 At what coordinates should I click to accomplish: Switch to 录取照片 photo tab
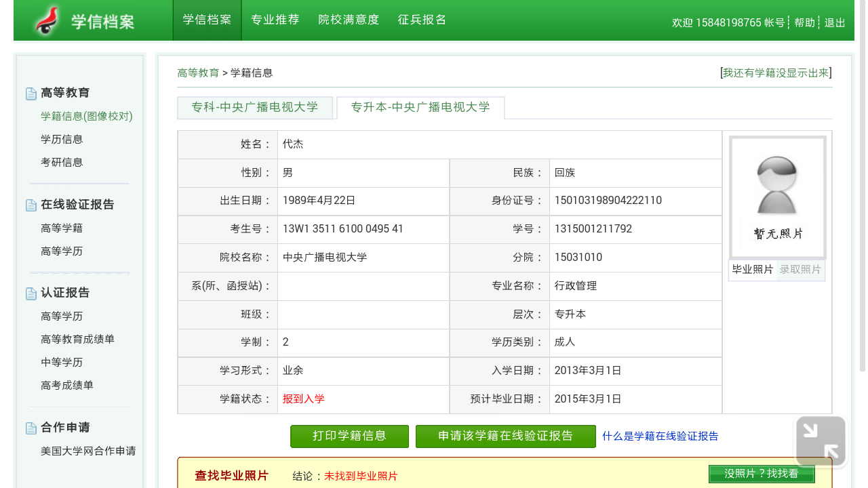tap(800, 270)
